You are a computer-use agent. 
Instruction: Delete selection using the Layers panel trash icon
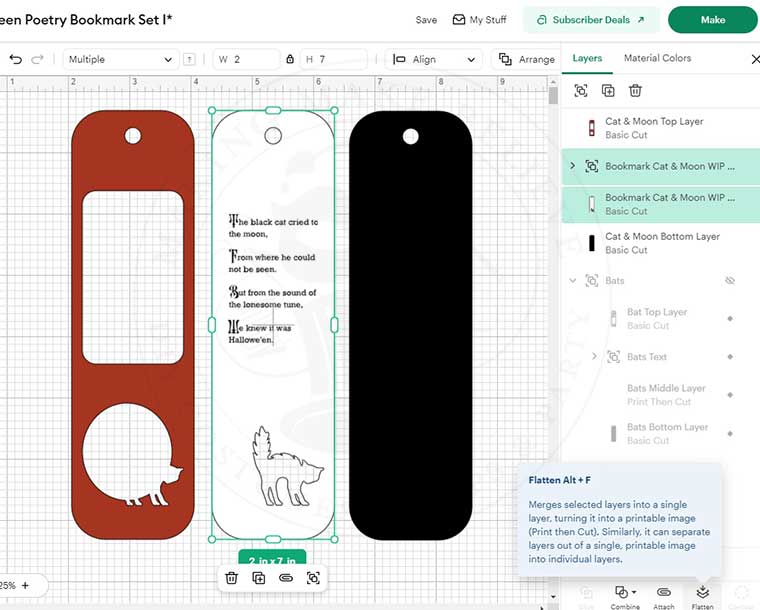(634, 91)
